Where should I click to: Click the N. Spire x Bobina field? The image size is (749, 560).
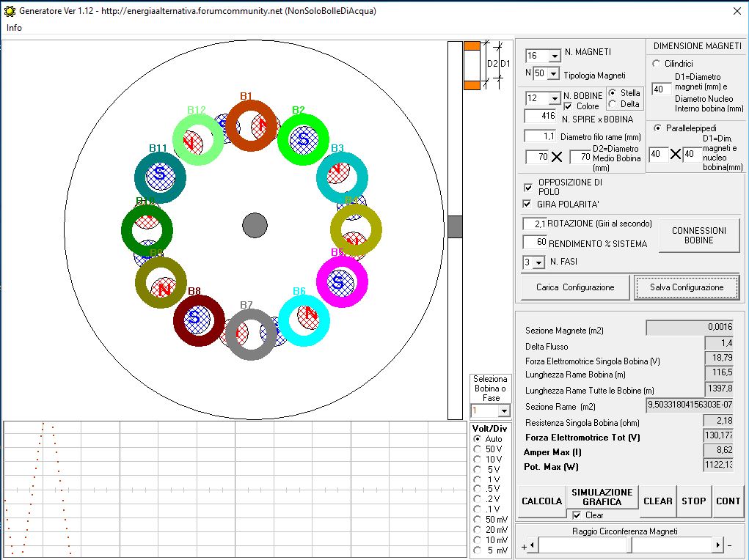540,116
